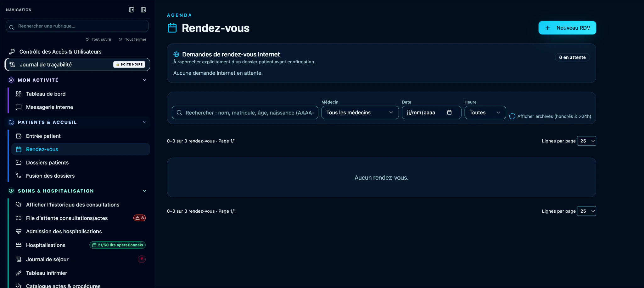This screenshot has height=288, width=644.
Task: Create a Nouveau RDV
Action: tap(567, 28)
